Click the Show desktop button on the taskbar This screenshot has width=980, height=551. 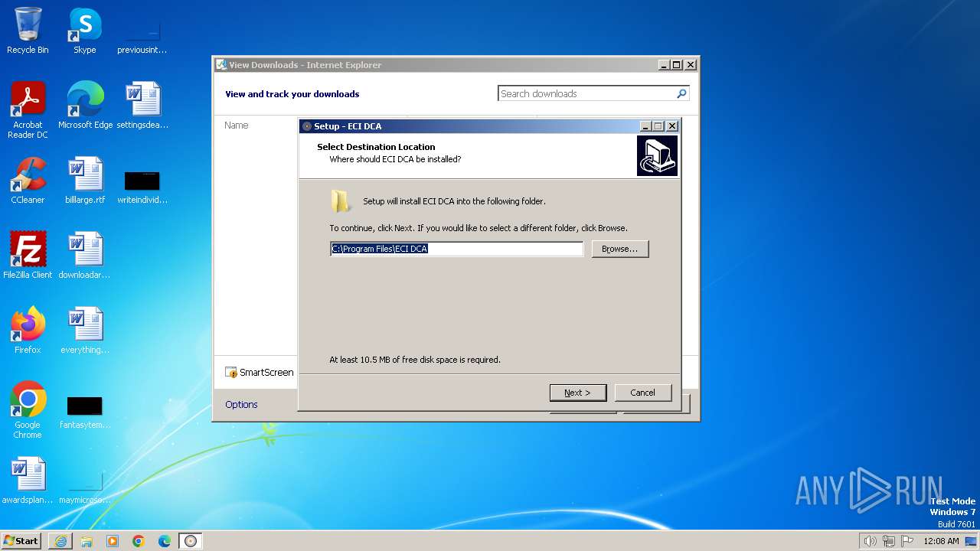tap(971, 541)
